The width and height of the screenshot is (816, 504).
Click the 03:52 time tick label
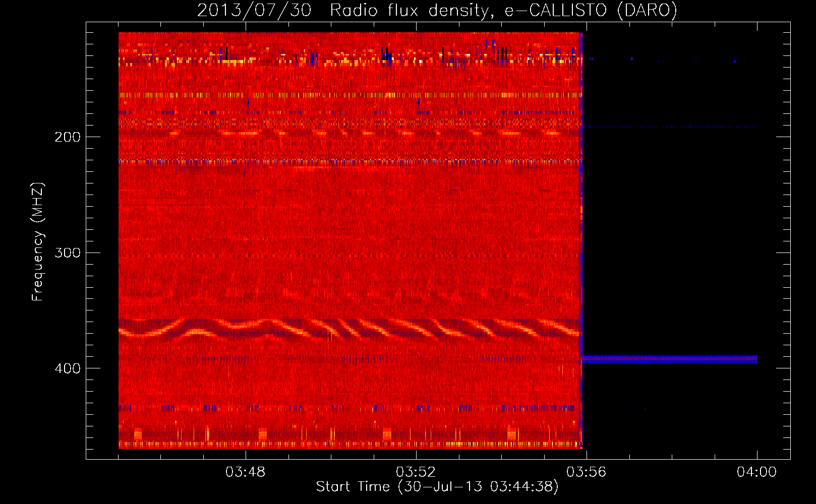click(x=416, y=472)
